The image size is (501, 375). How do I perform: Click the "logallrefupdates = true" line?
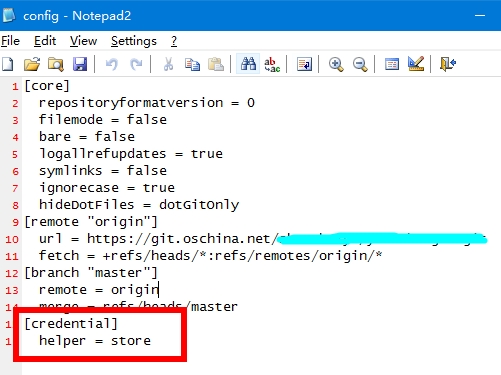tap(131, 154)
